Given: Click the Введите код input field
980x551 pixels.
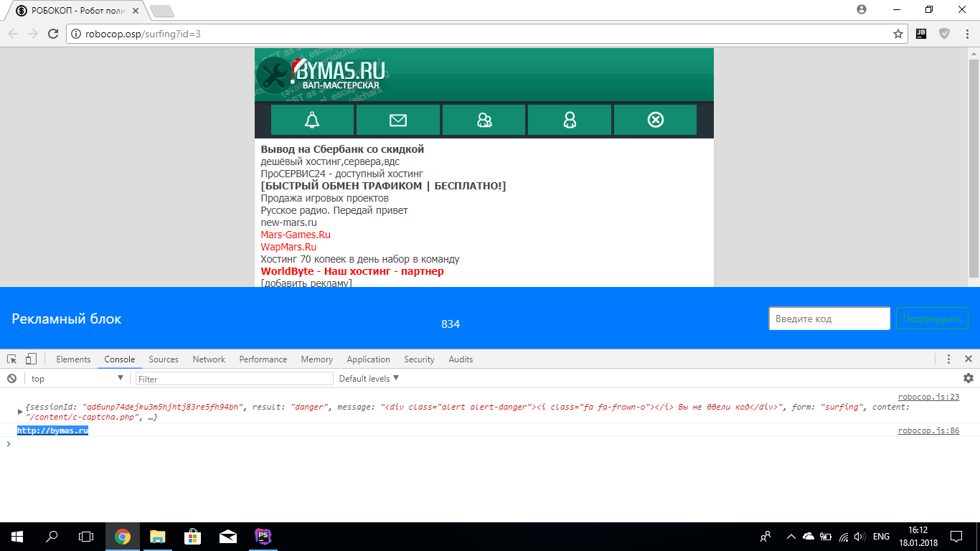Looking at the screenshot, I should (829, 319).
